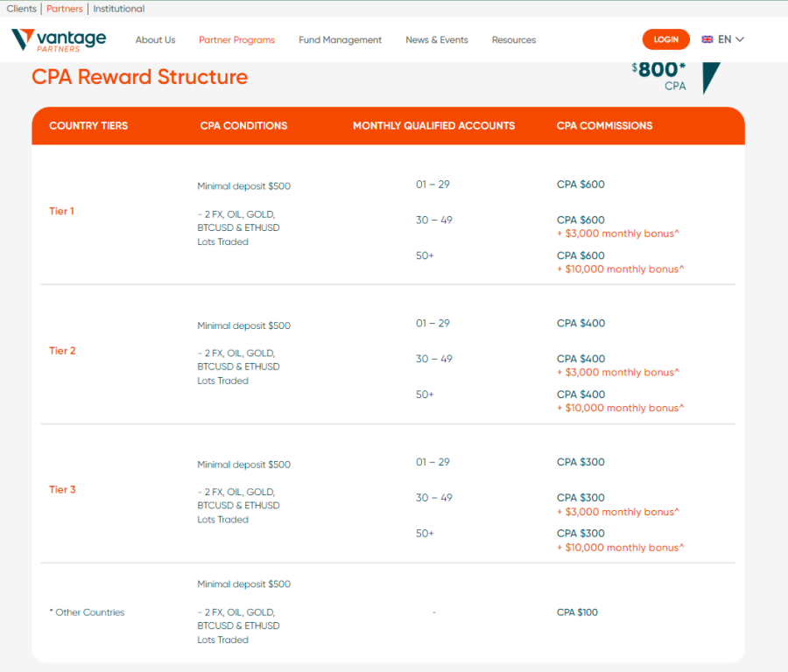Click Minimal deposit $500 in Tier 2
The height and width of the screenshot is (672, 788).
(243, 325)
